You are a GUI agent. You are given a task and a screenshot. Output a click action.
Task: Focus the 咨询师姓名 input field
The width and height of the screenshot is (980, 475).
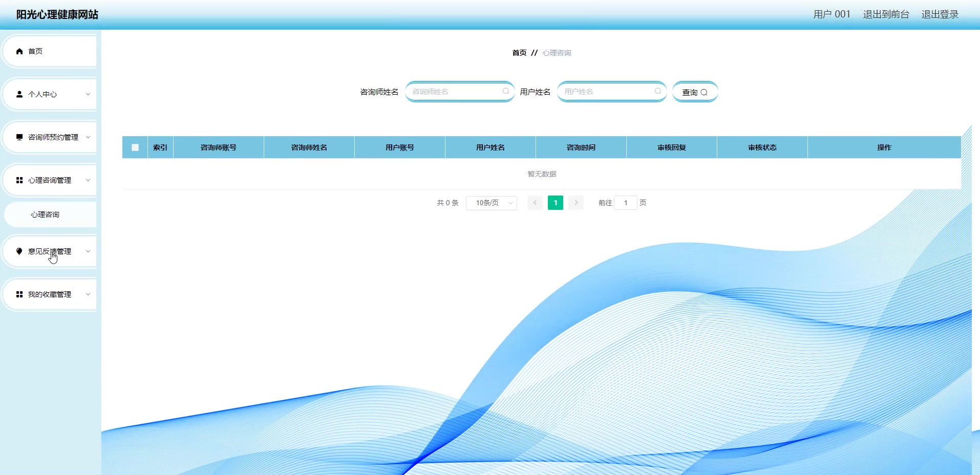click(x=459, y=92)
